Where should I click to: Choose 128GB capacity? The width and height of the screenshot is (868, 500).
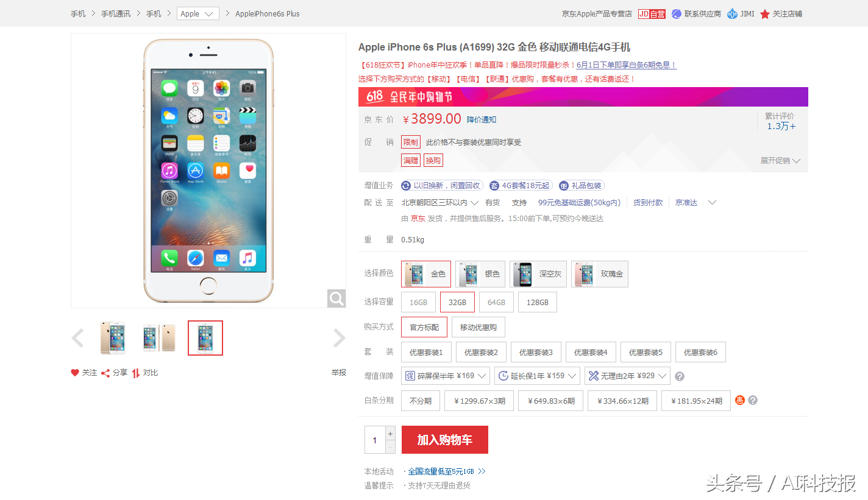coord(538,303)
